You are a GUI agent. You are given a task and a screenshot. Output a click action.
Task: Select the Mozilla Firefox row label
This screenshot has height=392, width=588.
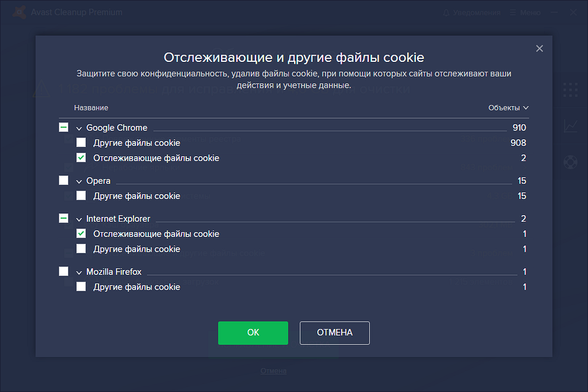click(114, 271)
